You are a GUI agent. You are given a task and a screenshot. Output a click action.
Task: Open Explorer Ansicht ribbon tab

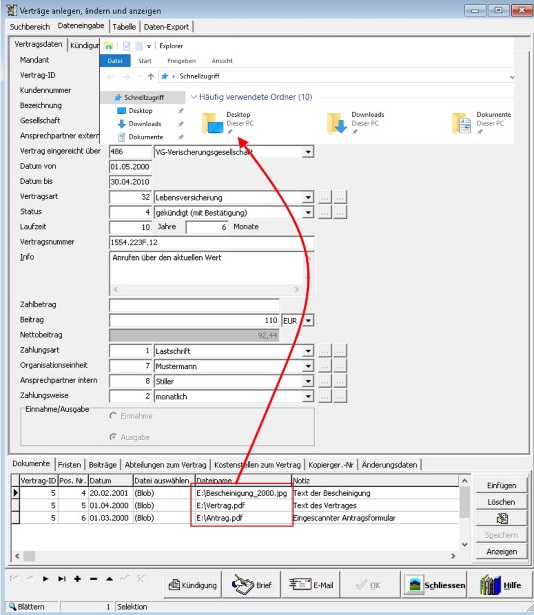[x=222, y=61]
